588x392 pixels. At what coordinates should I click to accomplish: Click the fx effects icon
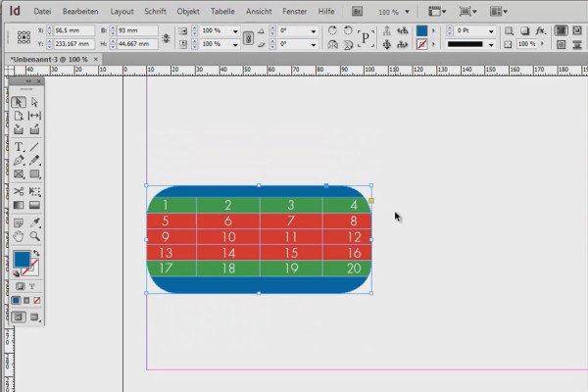tap(540, 30)
